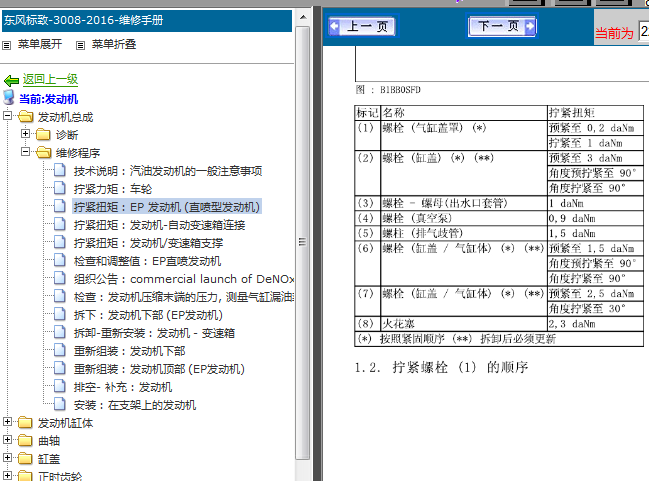Click the 图：B1BB0SFD caption
The width and height of the screenshot is (649, 481).
(388, 90)
